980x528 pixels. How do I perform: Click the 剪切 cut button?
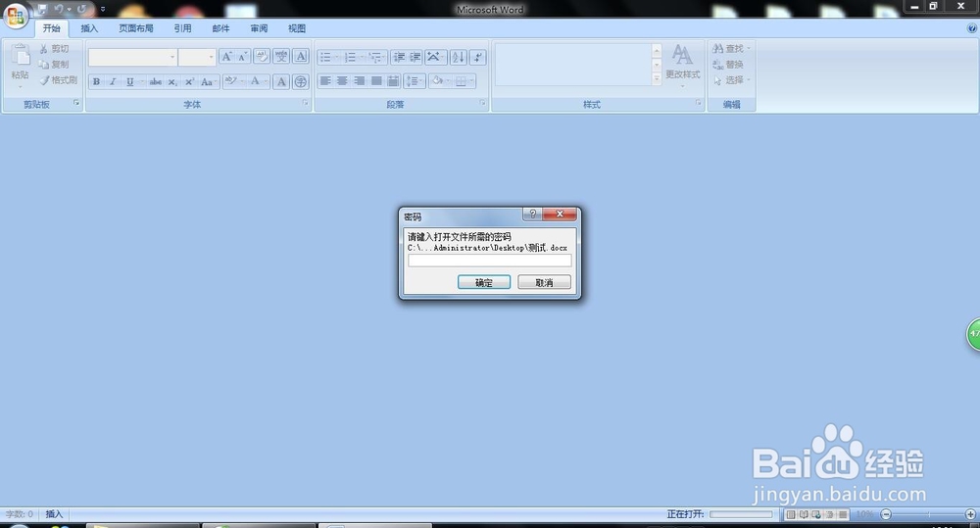tap(54, 49)
